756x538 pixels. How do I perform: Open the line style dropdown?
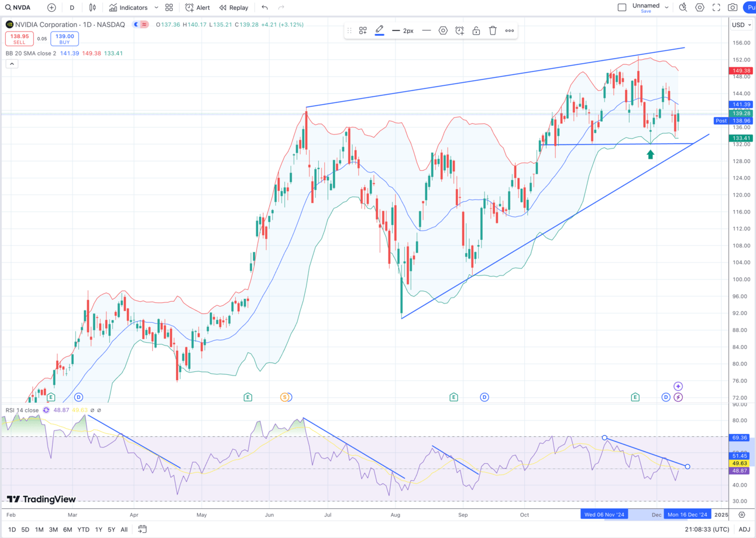click(x=427, y=30)
